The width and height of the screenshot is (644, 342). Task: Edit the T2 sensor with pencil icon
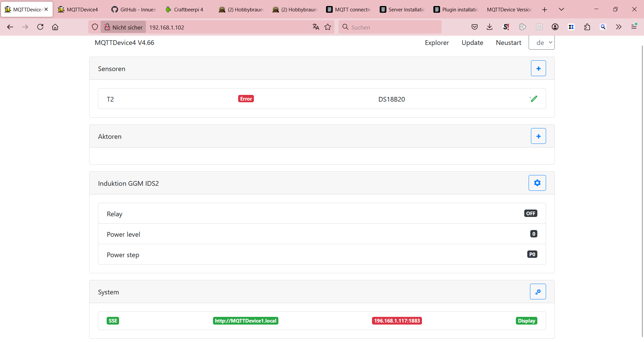tap(534, 99)
